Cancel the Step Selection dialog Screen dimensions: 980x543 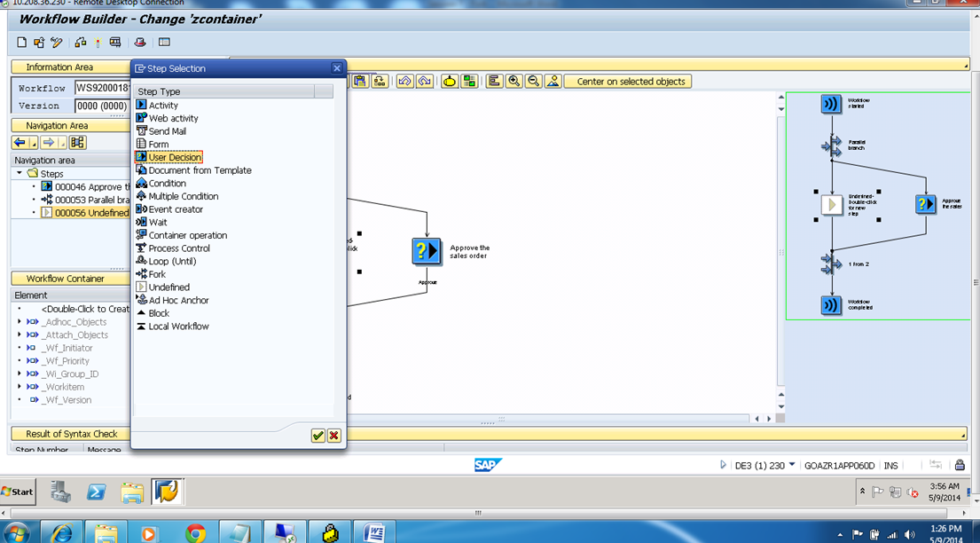335,436
